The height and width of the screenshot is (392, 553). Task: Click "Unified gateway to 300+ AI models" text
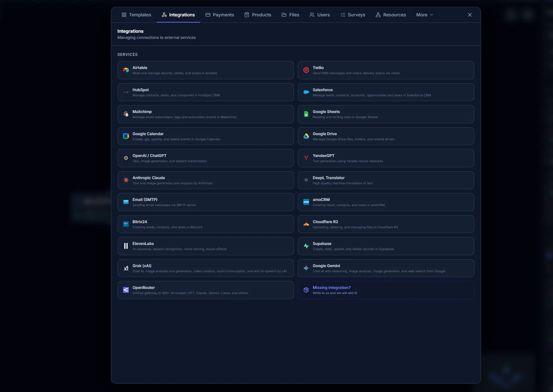(190, 293)
